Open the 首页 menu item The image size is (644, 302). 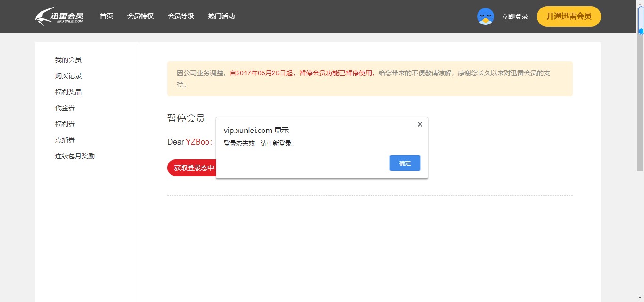pos(106,16)
